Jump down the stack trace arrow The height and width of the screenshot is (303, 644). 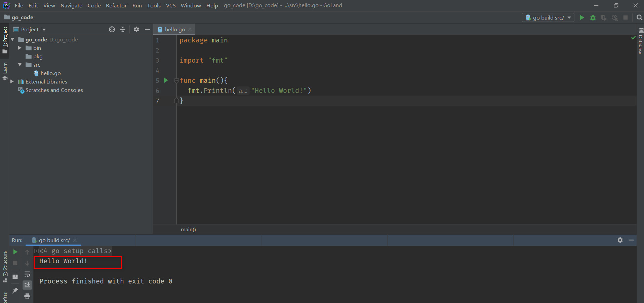(x=27, y=263)
